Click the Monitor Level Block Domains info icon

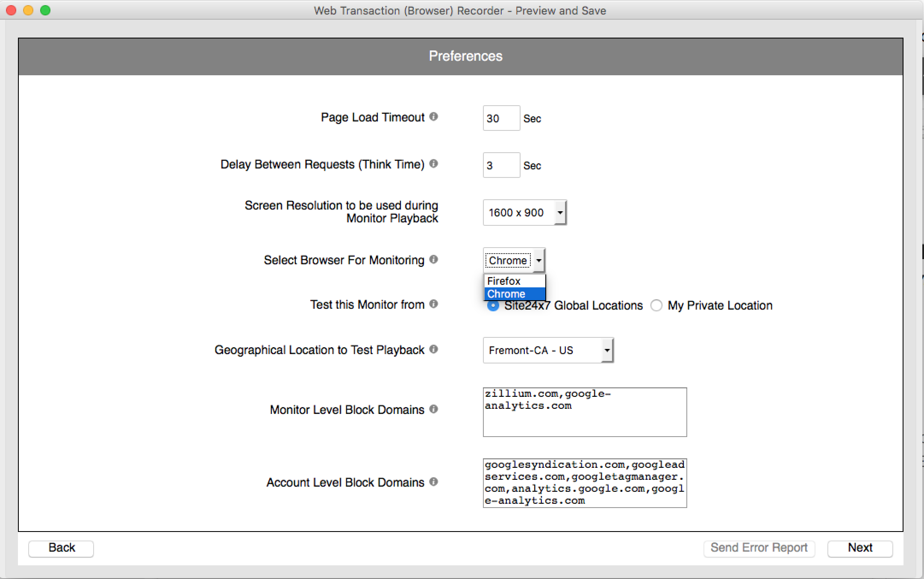[x=433, y=409]
